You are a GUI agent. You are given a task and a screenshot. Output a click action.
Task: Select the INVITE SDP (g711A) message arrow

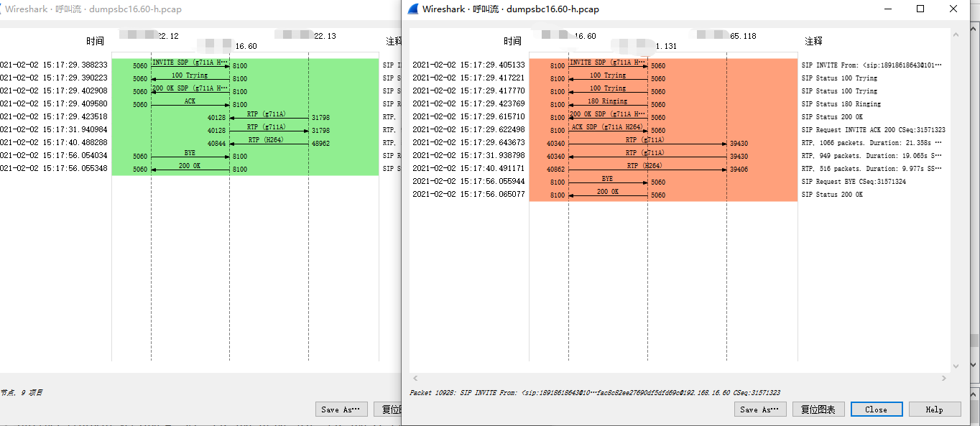(x=607, y=65)
